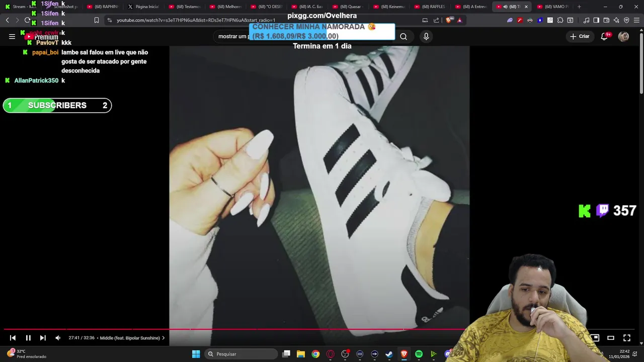Click the YouTube Premium logo
The height and width of the screenshot is (362, 644).
[x=42, y=37]
